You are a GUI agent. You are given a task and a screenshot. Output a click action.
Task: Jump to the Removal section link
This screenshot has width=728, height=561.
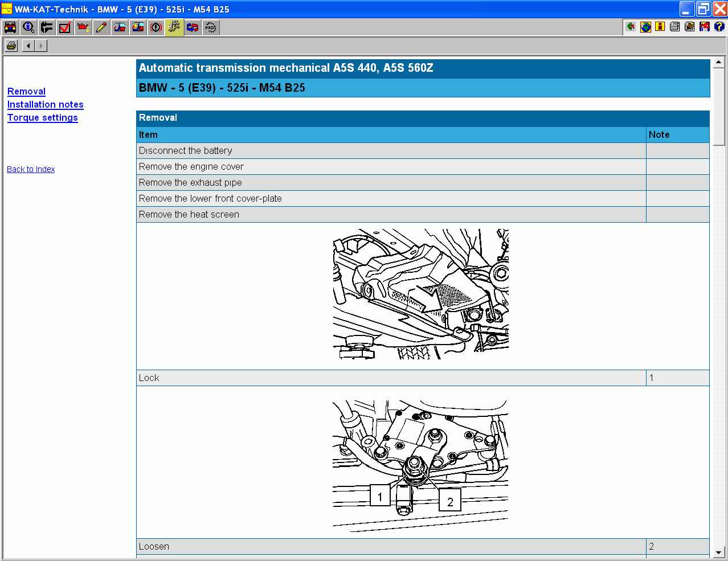(x=26, y=91)
